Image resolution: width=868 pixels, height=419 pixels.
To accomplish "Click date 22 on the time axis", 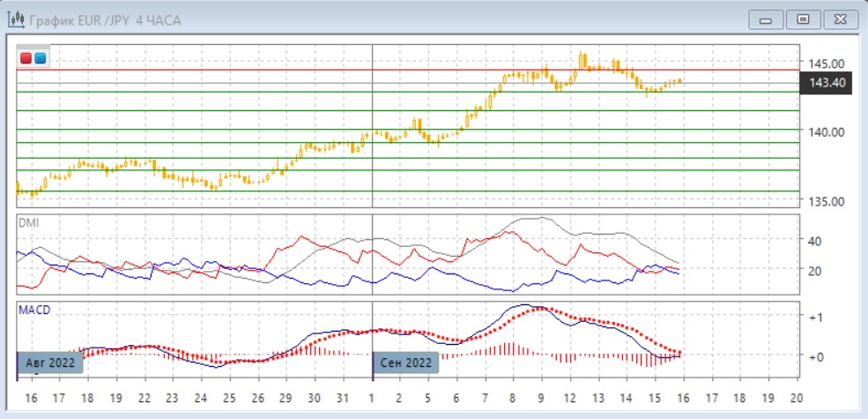I will pyautogui.click(x=143, y=399).
